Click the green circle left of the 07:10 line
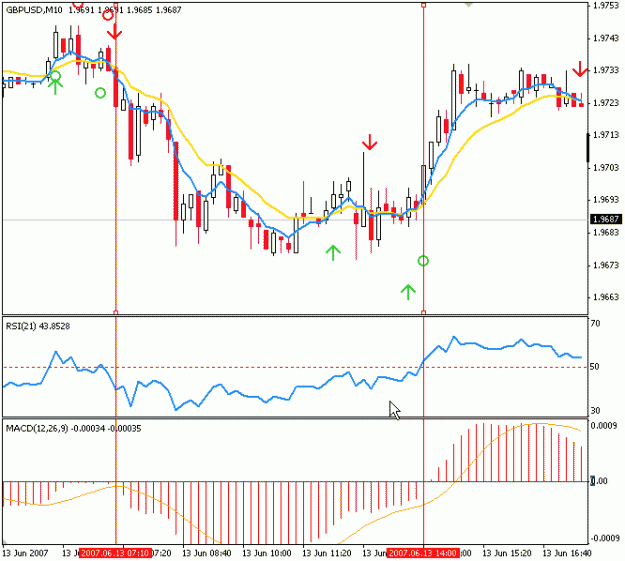This screenshot has height=561, width=625. point(100,93)
